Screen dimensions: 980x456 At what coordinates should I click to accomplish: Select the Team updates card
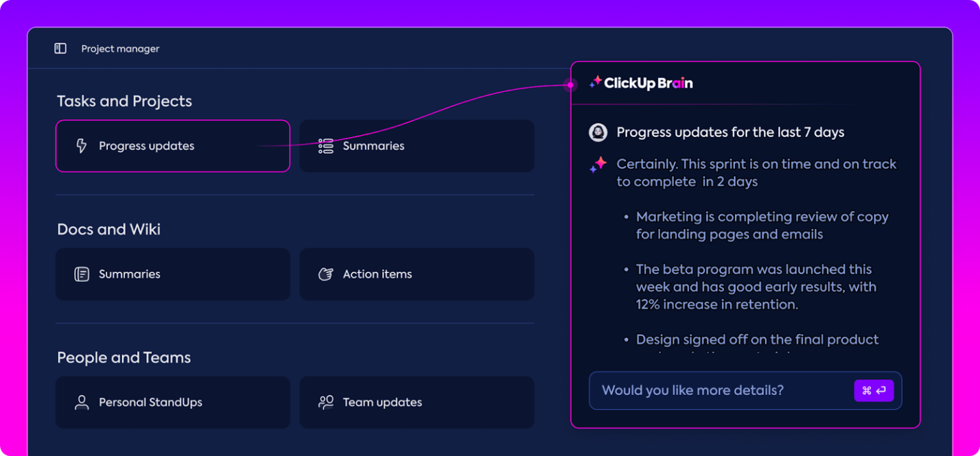(x=417, y=402)
